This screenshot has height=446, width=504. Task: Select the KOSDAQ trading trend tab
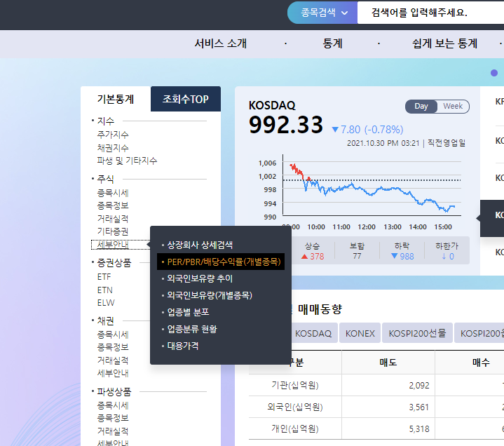pos(313,333)
